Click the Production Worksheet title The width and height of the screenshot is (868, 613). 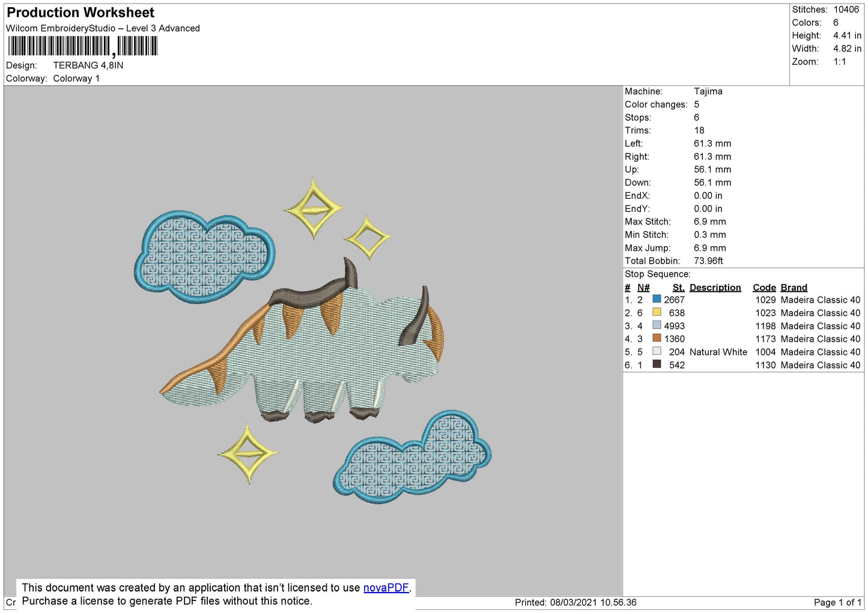[80, 13]
